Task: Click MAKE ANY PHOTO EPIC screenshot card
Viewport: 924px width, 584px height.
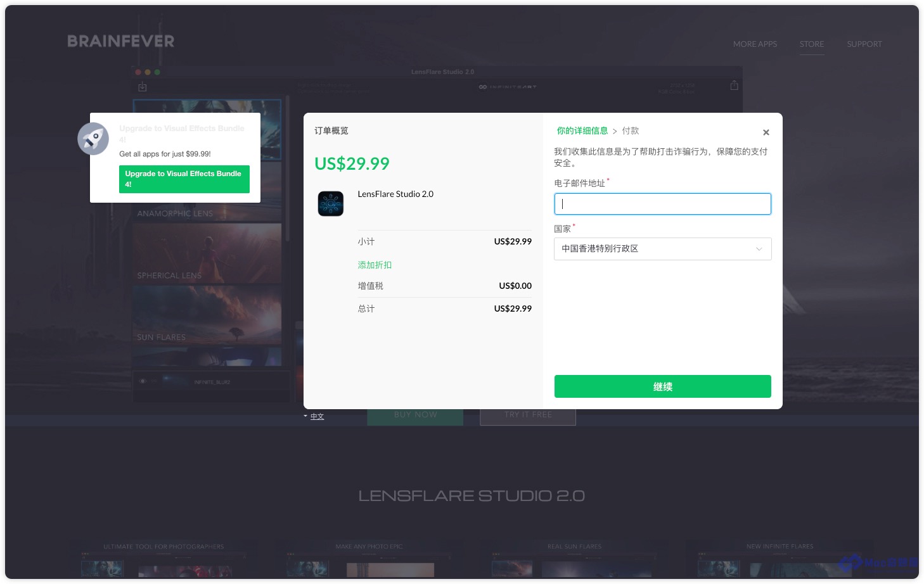Action: coord(369,559)
